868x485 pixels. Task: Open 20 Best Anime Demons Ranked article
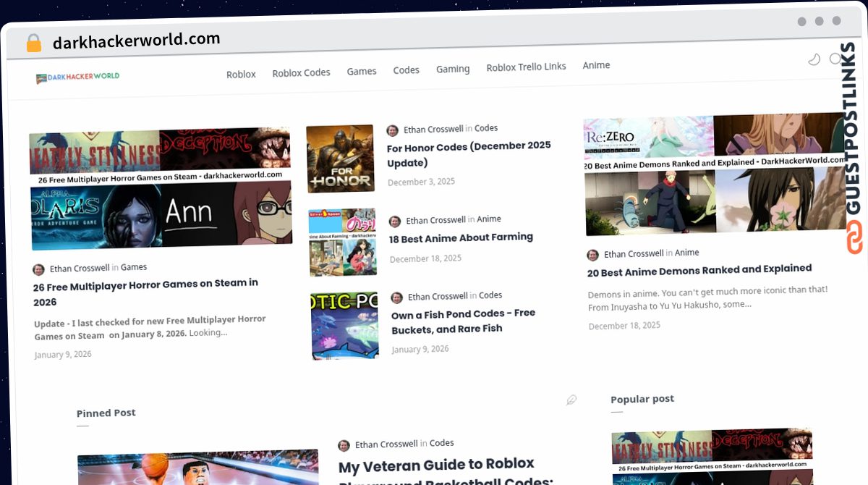pos(699,270)
